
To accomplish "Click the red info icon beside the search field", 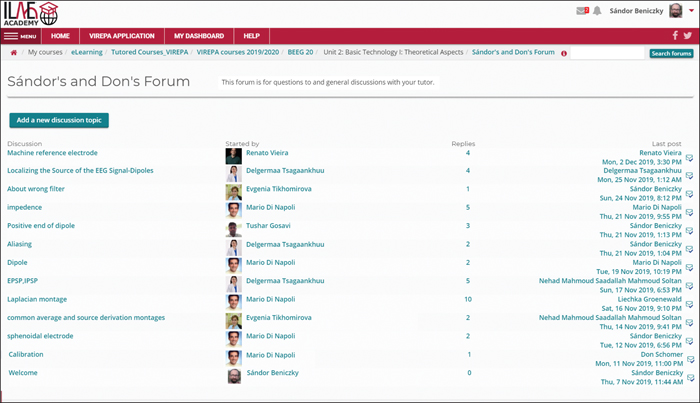I will click(564, 54).
